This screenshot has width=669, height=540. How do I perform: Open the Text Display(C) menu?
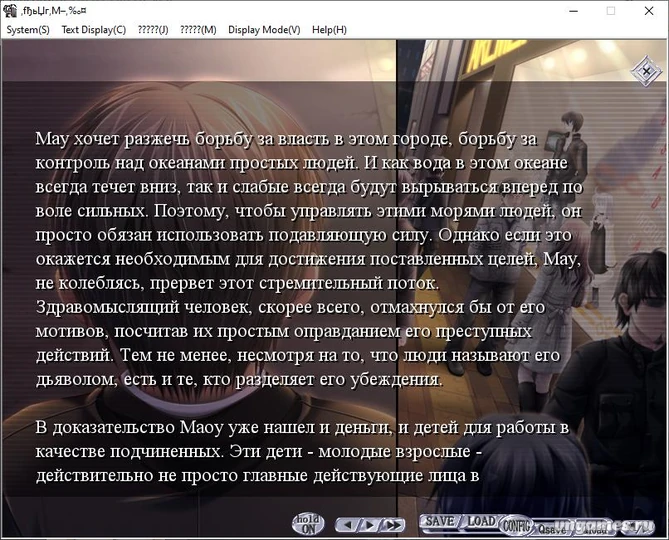tap(93, 30)
